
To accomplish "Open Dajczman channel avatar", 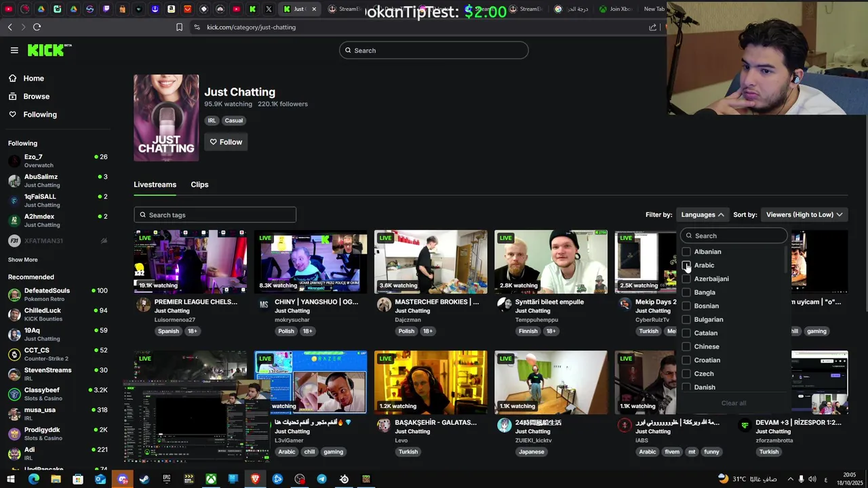I will click(x=384, y=304).
